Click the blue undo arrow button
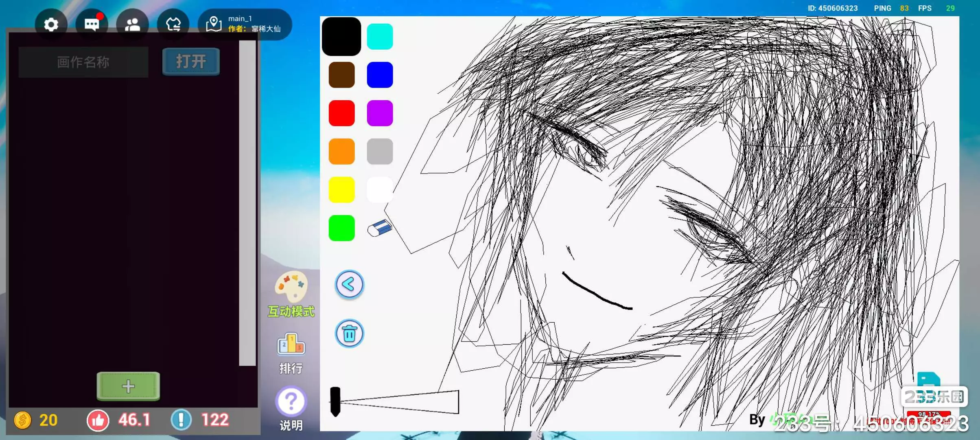 click(x=349, y=285)
